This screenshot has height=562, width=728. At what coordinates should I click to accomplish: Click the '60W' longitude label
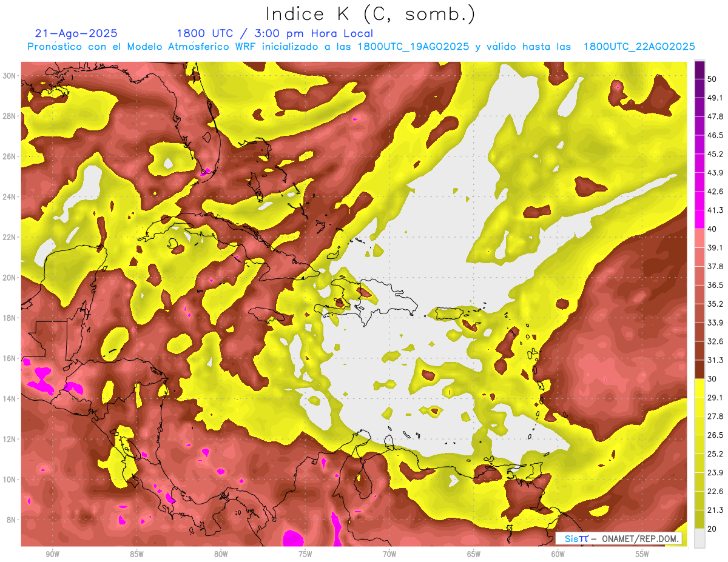[x=558, y=554]
